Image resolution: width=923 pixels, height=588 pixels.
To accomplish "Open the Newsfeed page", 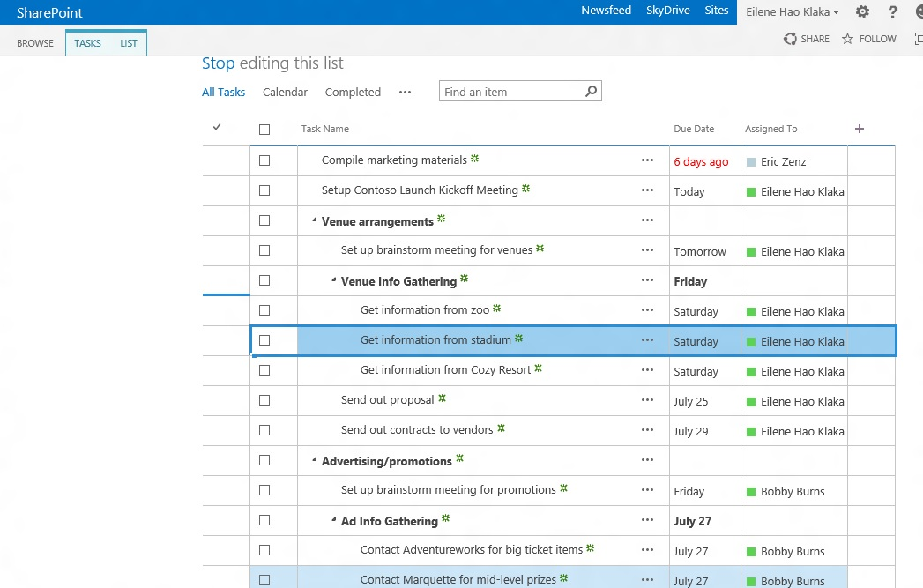I will (x=606, y=11).
